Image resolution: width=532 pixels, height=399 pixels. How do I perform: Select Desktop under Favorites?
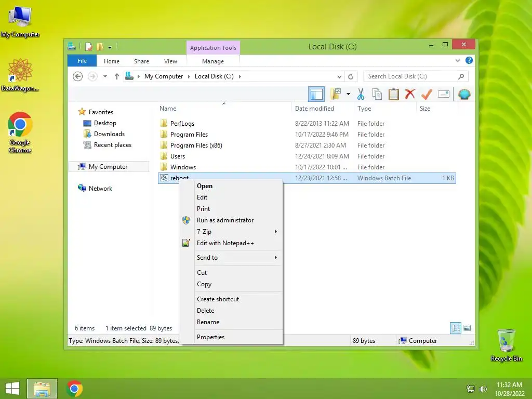tap(100, 123)
